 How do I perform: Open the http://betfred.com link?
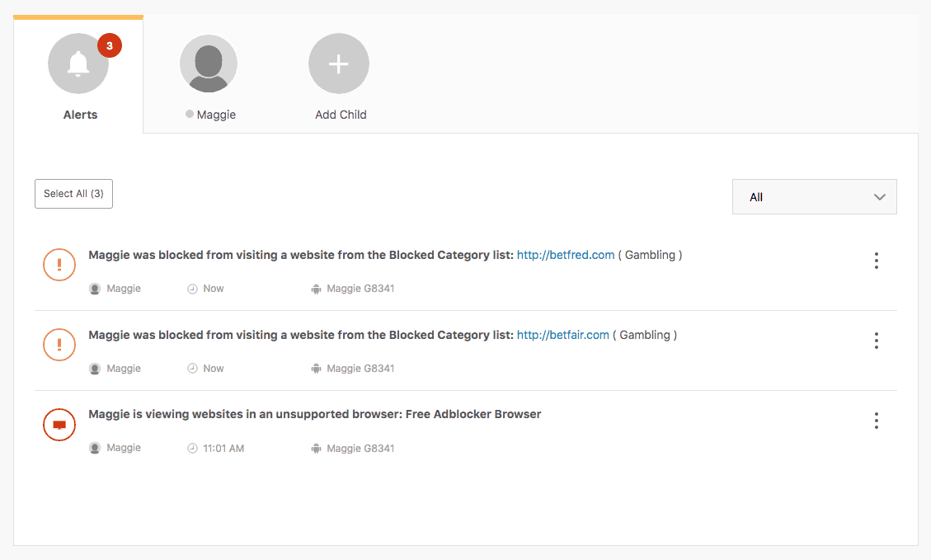point(566,255)
